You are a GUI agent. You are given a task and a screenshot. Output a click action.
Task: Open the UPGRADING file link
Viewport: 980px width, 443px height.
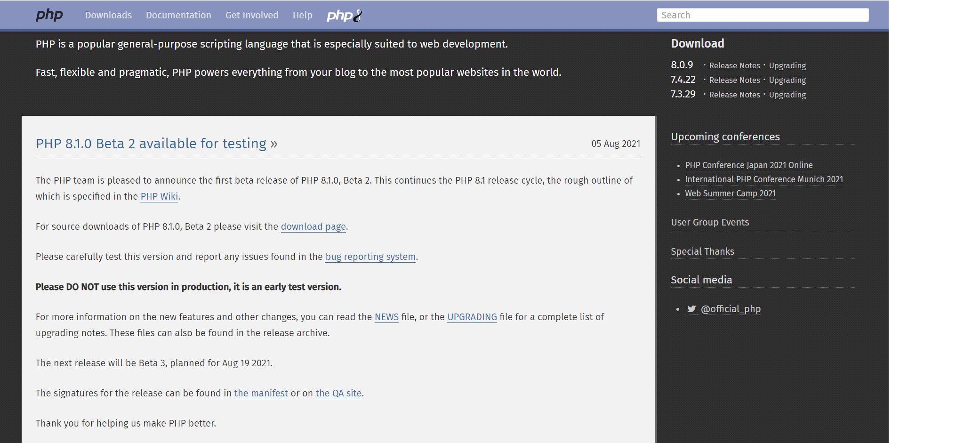tap(472, 317)
